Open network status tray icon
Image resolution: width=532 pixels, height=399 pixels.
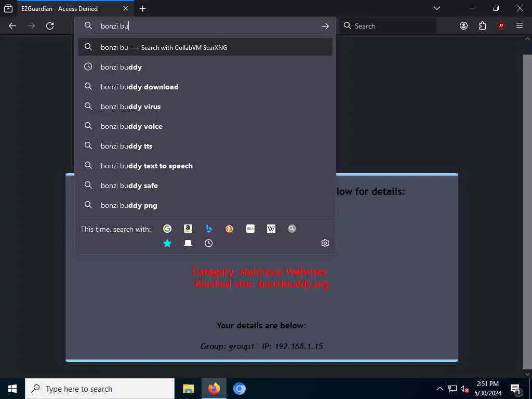453,389
